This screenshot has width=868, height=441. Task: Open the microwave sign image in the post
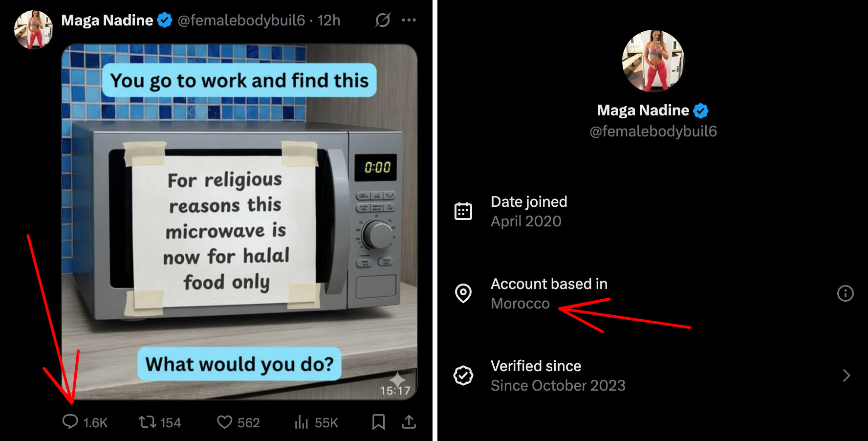click(239, 222)
